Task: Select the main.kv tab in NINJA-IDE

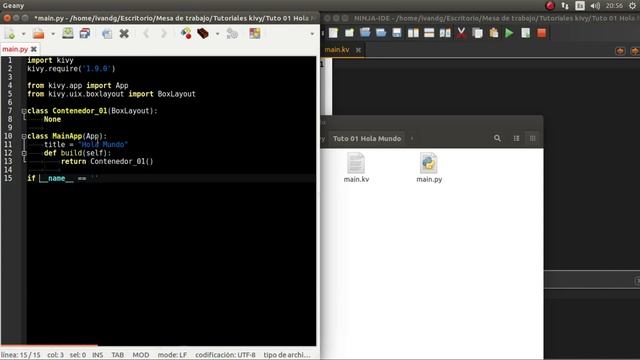Action: [x=337, y=49]
